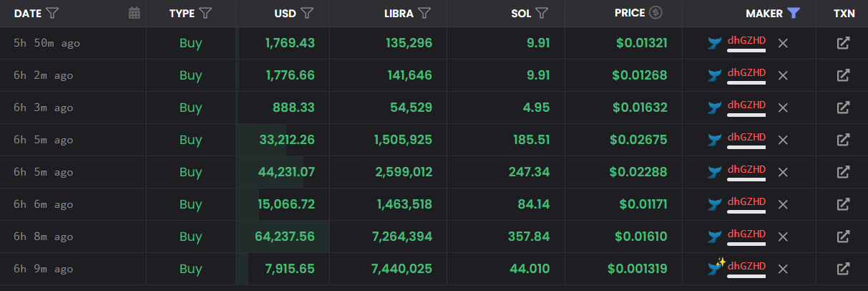Open the SOL amount filter
This screenshot has height=291, width=868.
(x=542, y=13)
